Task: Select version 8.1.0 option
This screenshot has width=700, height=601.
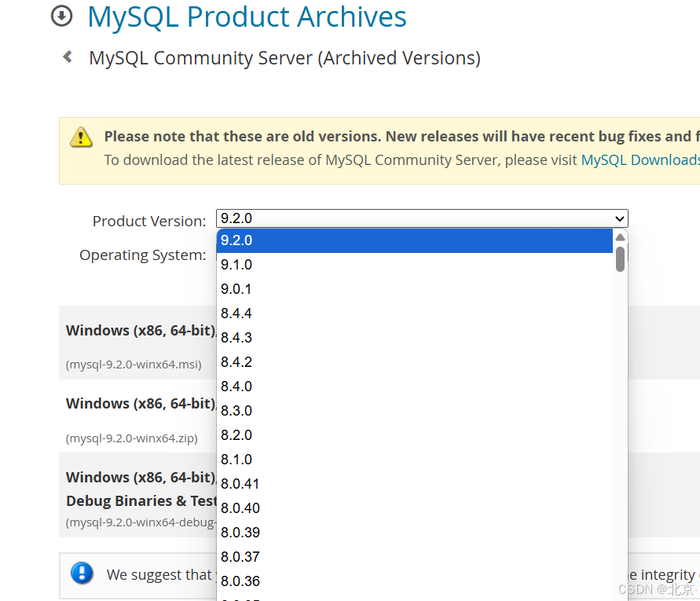Action: tap(414, 460)
